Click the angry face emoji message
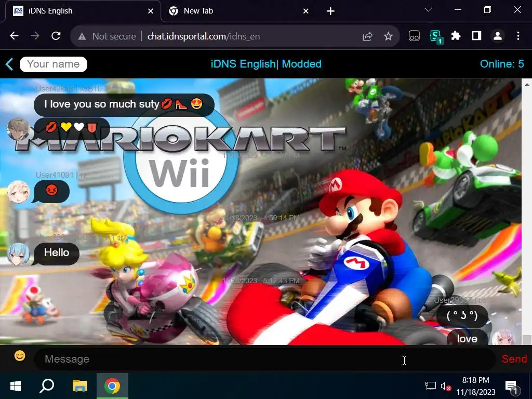This screenshot has height=399, width=532. pos(51,191)
